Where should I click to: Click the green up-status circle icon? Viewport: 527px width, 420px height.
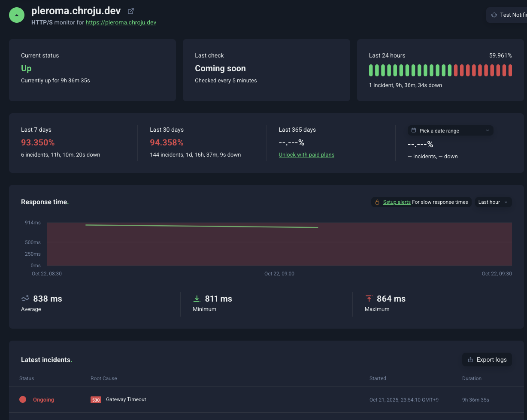pos(17,15)
